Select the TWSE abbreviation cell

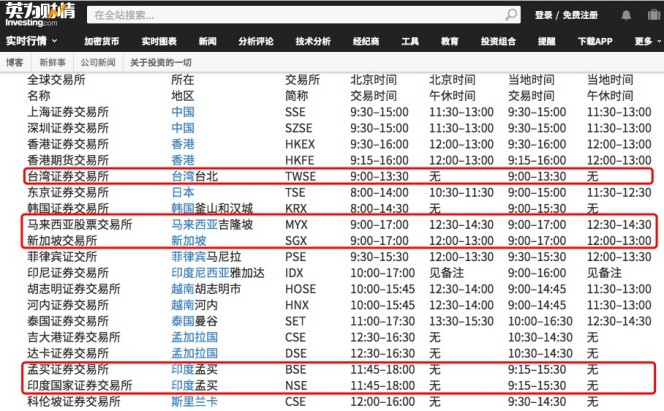click(301, 176)
